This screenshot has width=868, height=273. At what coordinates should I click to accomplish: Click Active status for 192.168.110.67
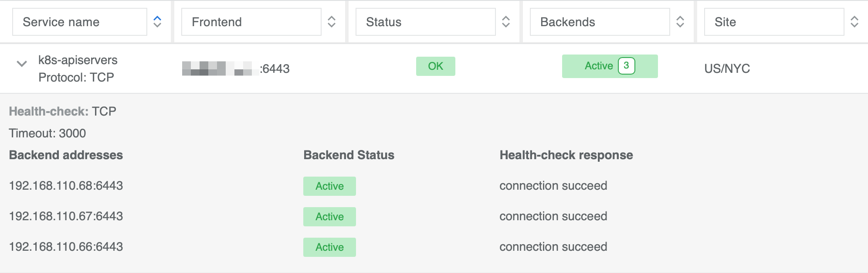click(x=329, y=217)
